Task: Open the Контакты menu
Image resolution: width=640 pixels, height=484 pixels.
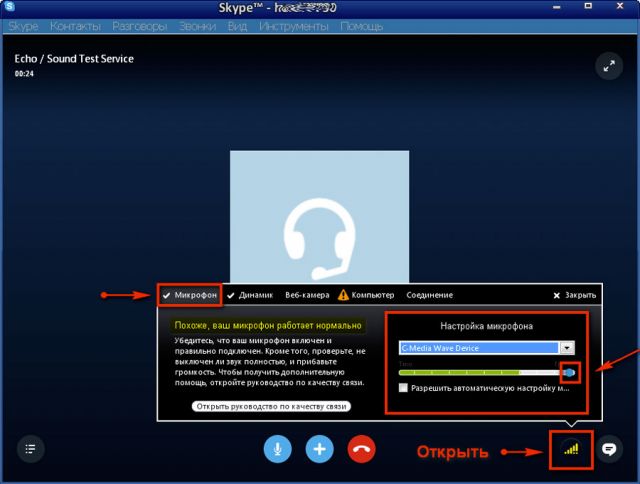Action: point(76,26)
